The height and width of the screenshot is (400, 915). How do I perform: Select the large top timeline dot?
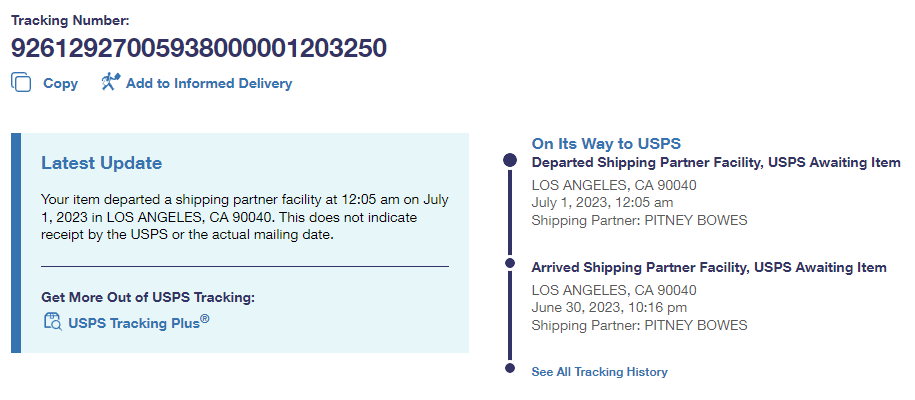[510, 160]
